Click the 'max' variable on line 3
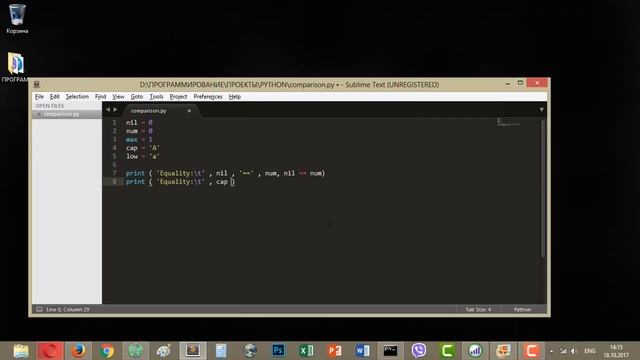 click(x=131, y=140)
